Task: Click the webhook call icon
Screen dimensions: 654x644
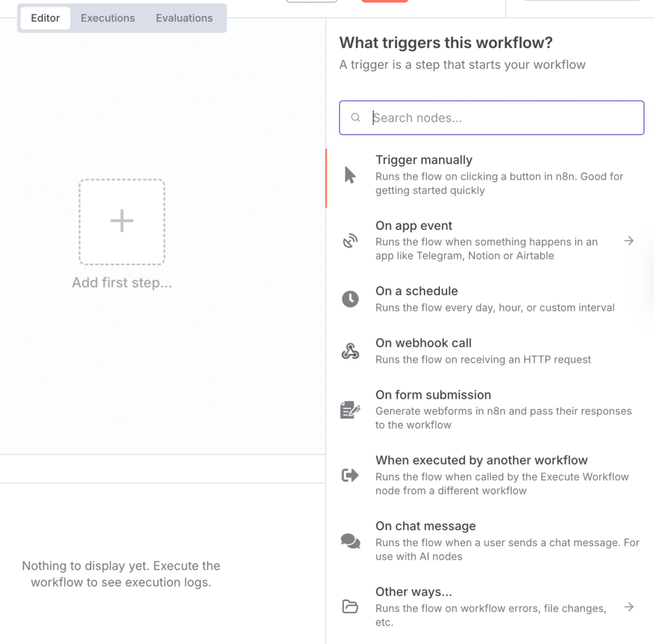Action: [350, 351]
